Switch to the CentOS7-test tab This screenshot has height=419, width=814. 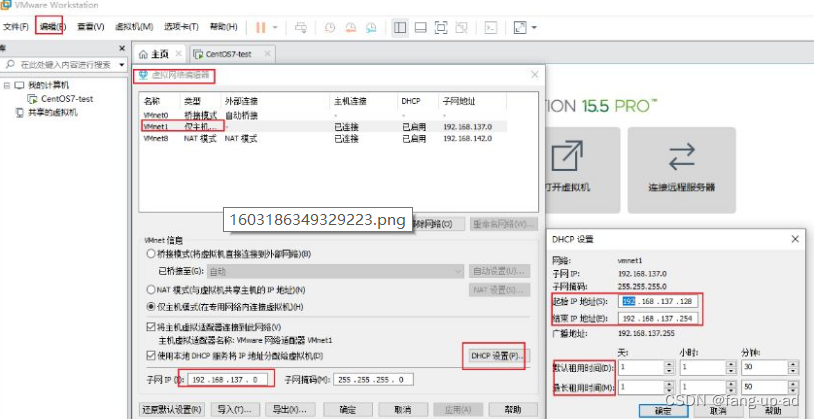pyautogui.click(x=231, y=54)
